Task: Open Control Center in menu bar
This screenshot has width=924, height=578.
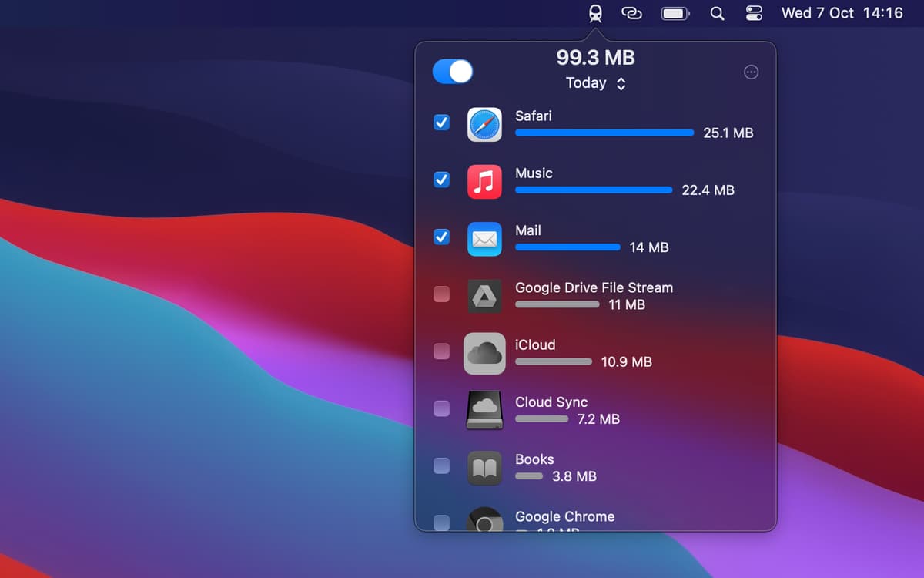Action: (754, 13)
